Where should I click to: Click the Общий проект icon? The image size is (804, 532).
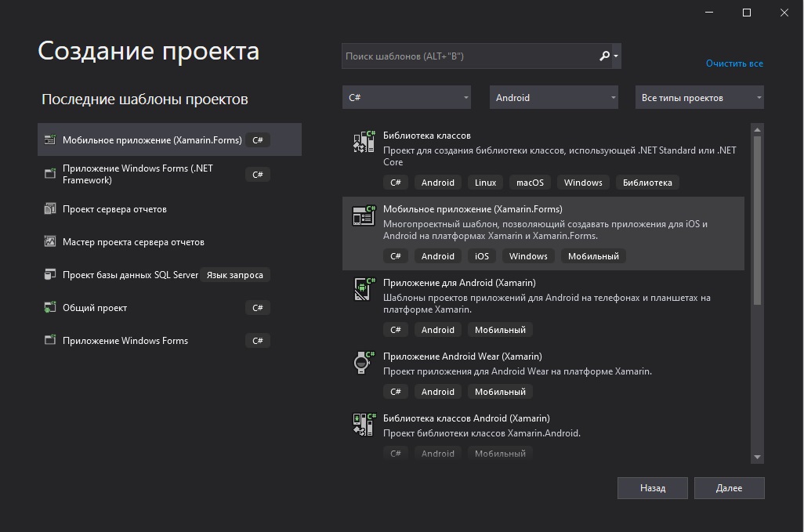click(49, 307)
